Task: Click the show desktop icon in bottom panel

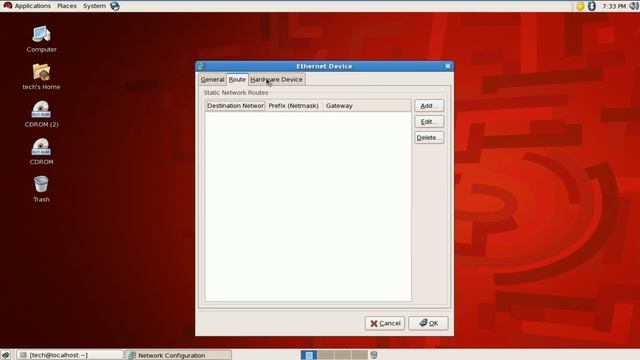Action: coord(6,355)
